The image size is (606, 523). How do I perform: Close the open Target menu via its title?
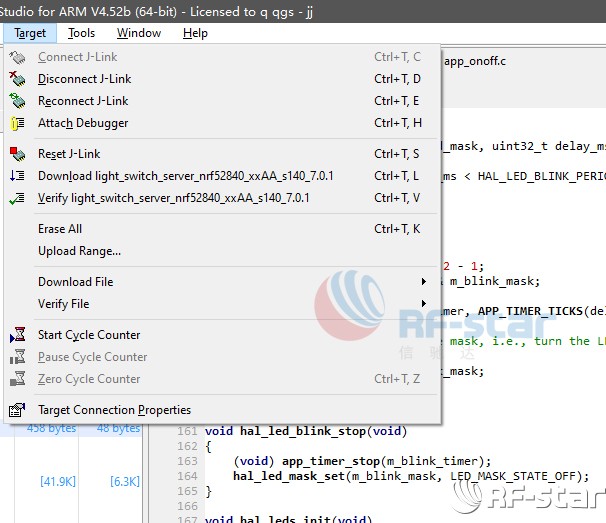pos(30,33)
